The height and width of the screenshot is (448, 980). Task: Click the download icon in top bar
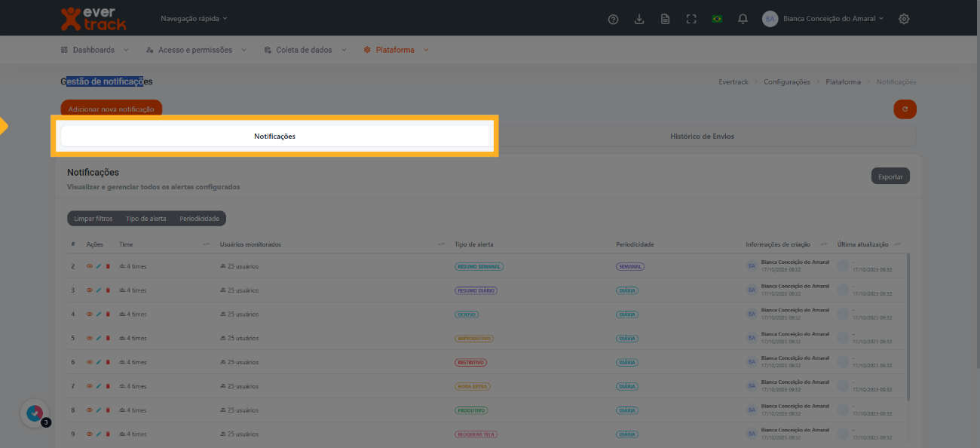639,19
